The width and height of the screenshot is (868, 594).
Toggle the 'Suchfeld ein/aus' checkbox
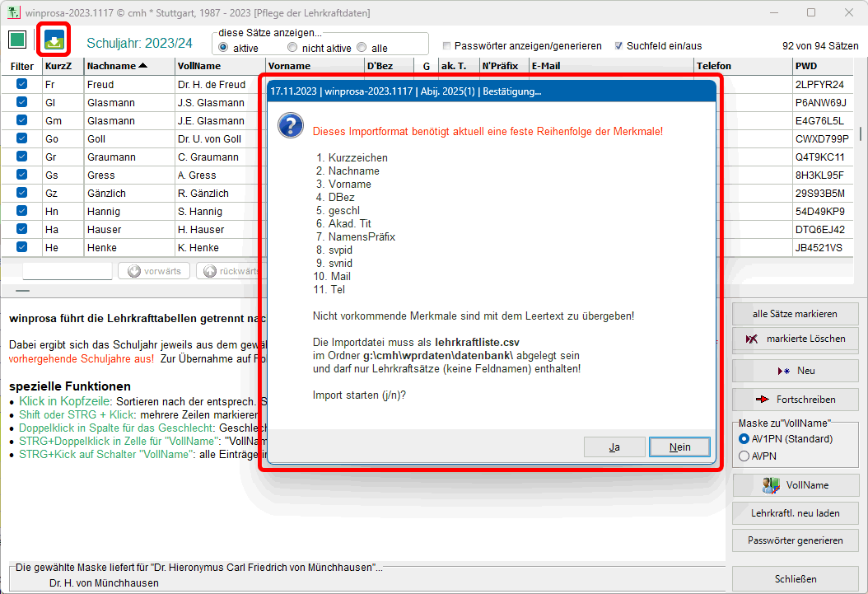point(619,46)
